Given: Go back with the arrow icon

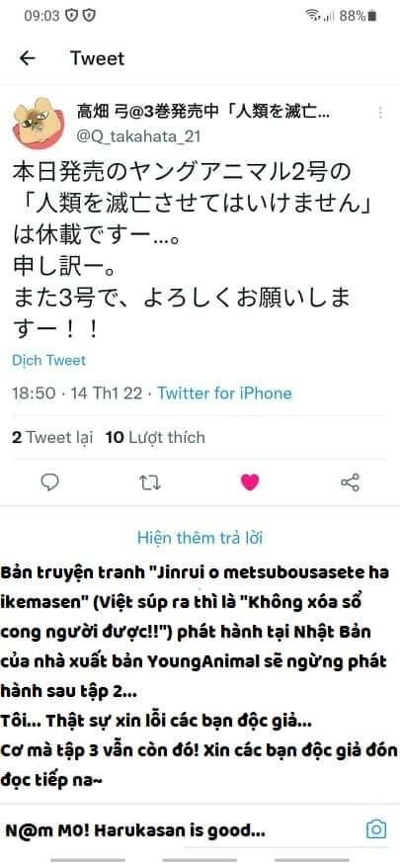Looking at the screenshot, I should 27,58.
